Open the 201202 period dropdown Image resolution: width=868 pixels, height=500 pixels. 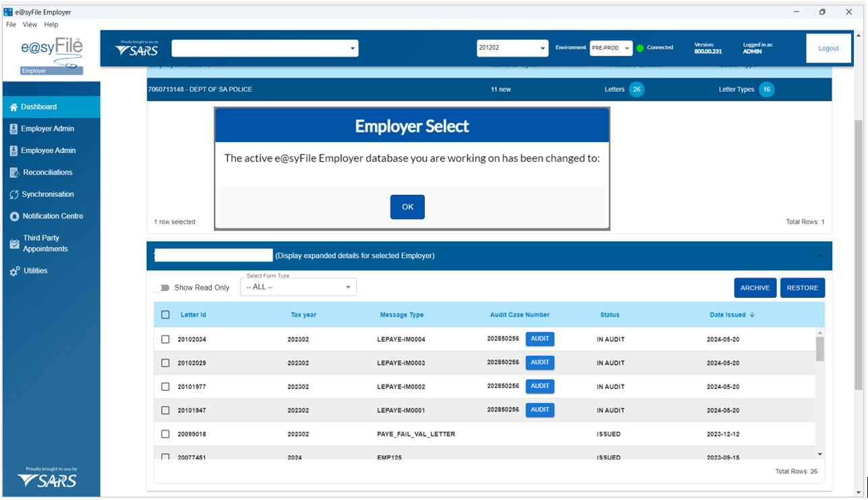(x=512, y=49)
